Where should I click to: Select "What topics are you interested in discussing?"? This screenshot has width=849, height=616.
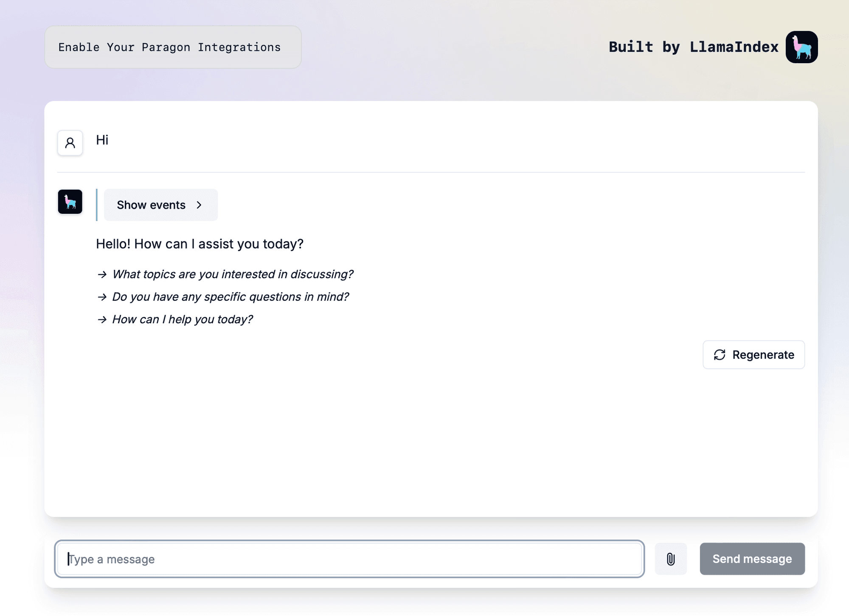pyautogui.click(x=233, y=274)
